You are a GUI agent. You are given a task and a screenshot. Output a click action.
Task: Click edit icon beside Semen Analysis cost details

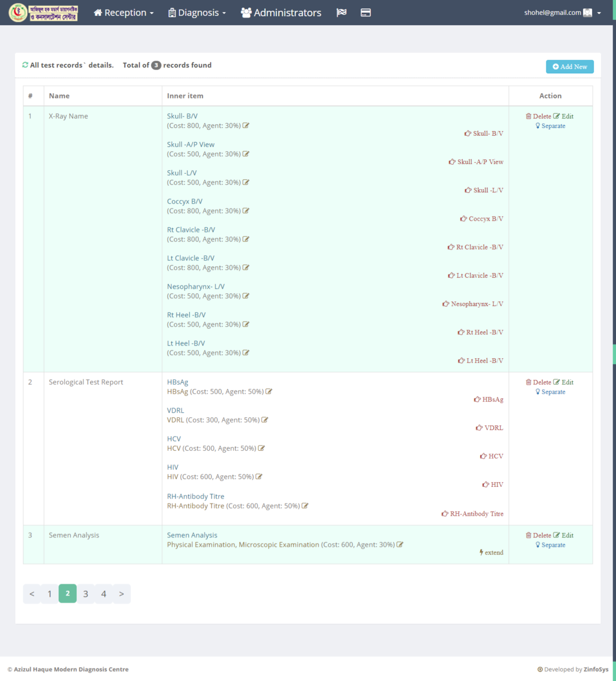point(400,545)
